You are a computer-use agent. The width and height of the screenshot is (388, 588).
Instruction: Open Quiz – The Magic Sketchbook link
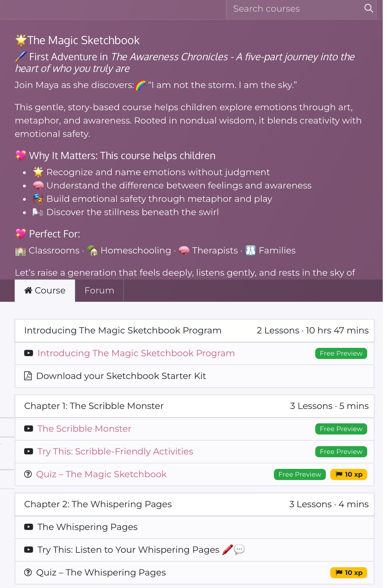pos(101,474)
